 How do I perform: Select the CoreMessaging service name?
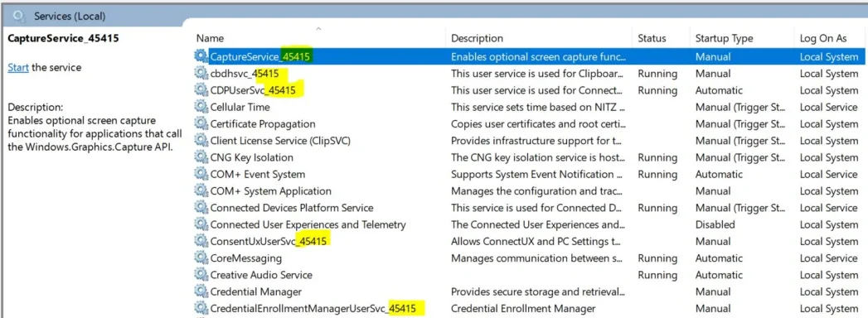coord(245,258)
